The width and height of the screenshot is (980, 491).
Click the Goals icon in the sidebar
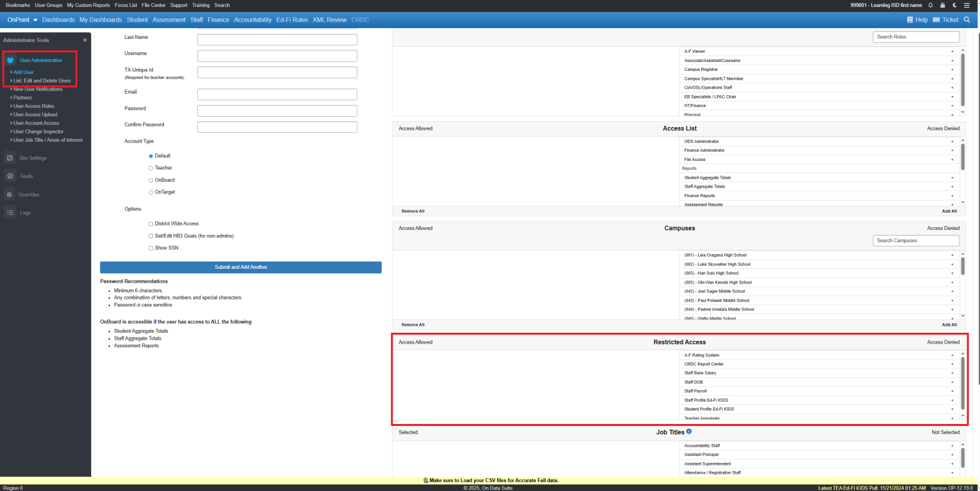pos(10,176)
